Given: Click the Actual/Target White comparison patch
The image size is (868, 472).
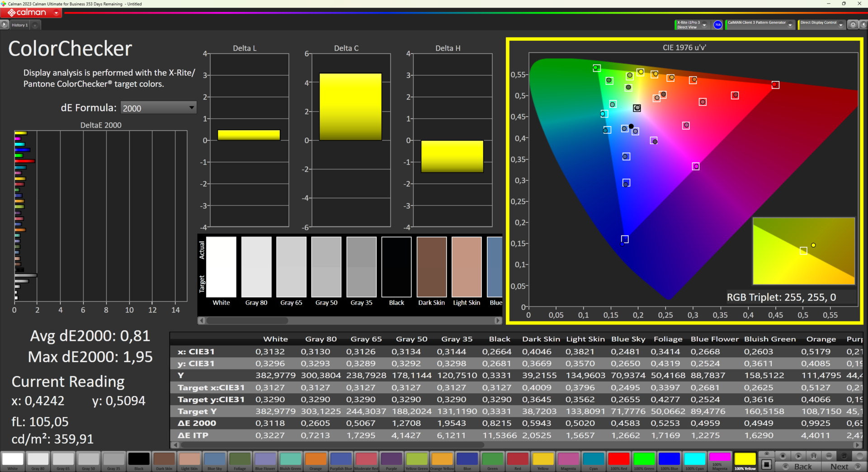Looking at the screenshot, I should [222, 267].
